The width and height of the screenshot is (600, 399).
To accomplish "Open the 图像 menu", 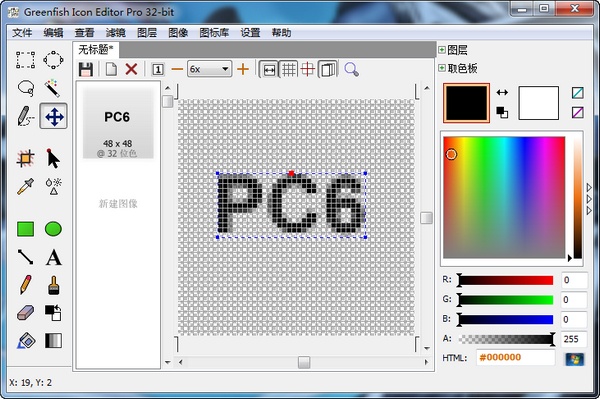I will (x=178, y=33).
